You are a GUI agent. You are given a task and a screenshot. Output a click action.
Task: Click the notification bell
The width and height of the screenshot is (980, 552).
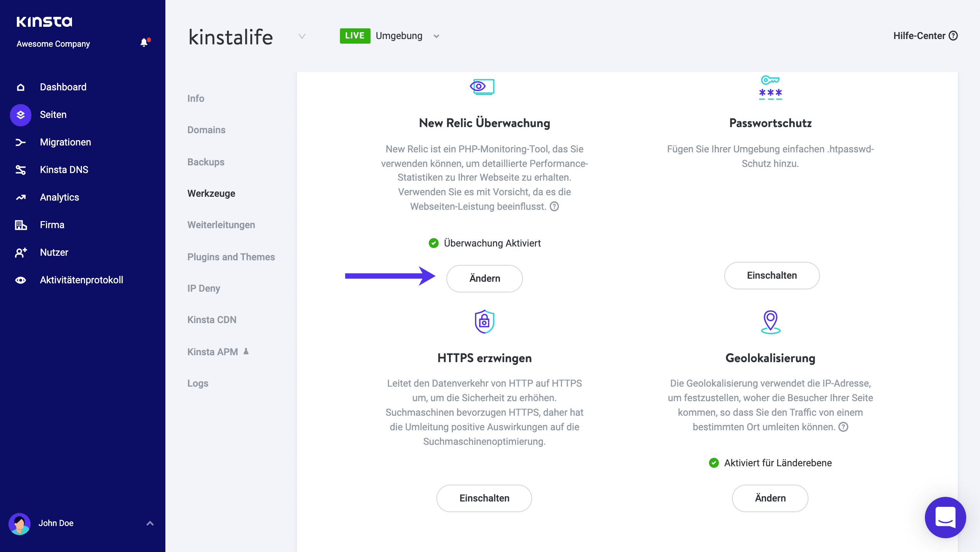click(144, 42)
